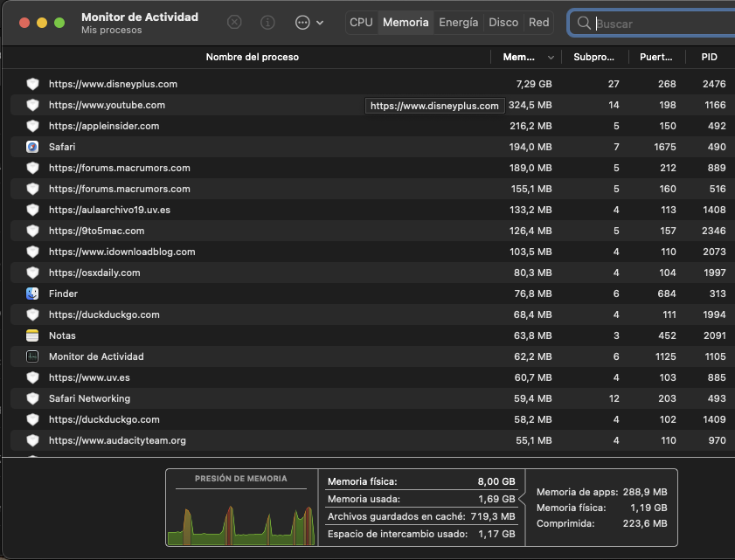Image resolution: width=735 pixels, height=560 pixels.
Task: Click the Comprimida 223,6 MB value
Action: [645, 523]
